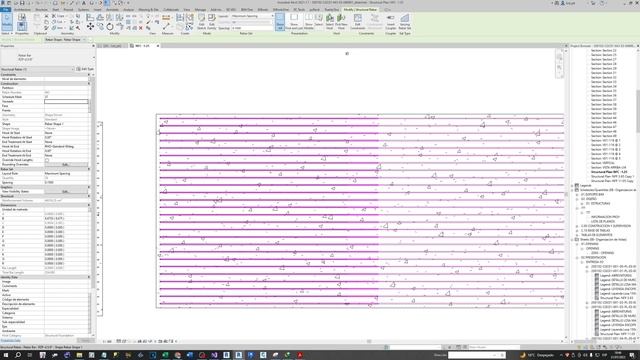The height and width of the screenshot is (360, 640).
Task: Click the Move tool icon
Action: tap(90, 27)
